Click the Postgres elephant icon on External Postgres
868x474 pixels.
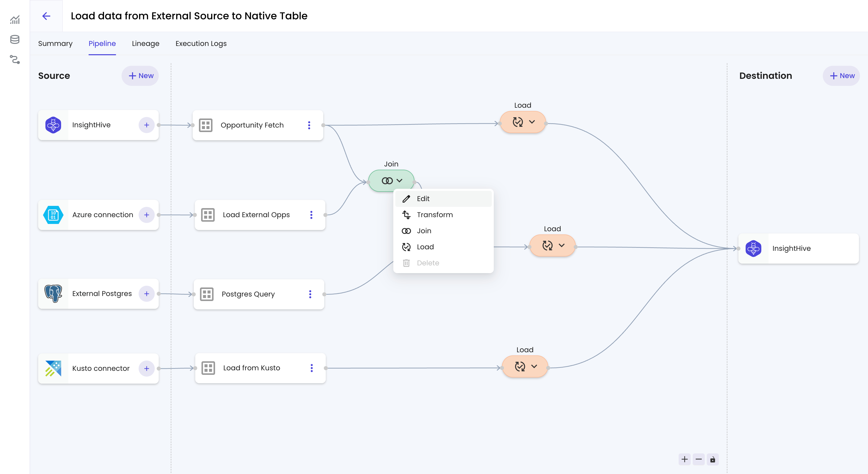(x=53, y=293)
